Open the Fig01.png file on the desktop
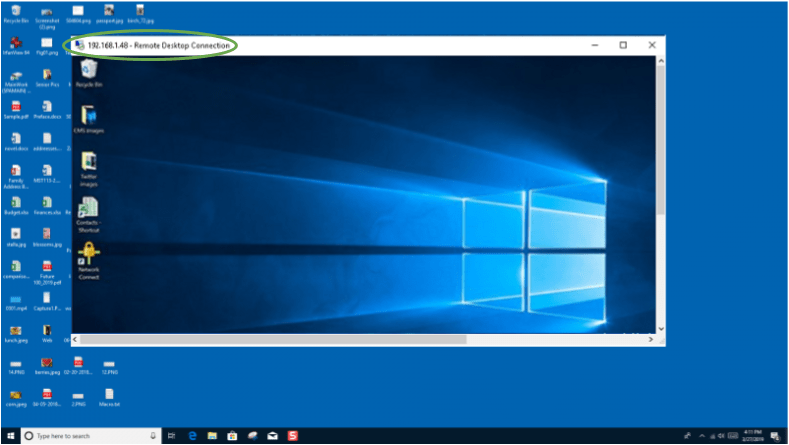This screenshot has height=445, width=789. [47, 46]
